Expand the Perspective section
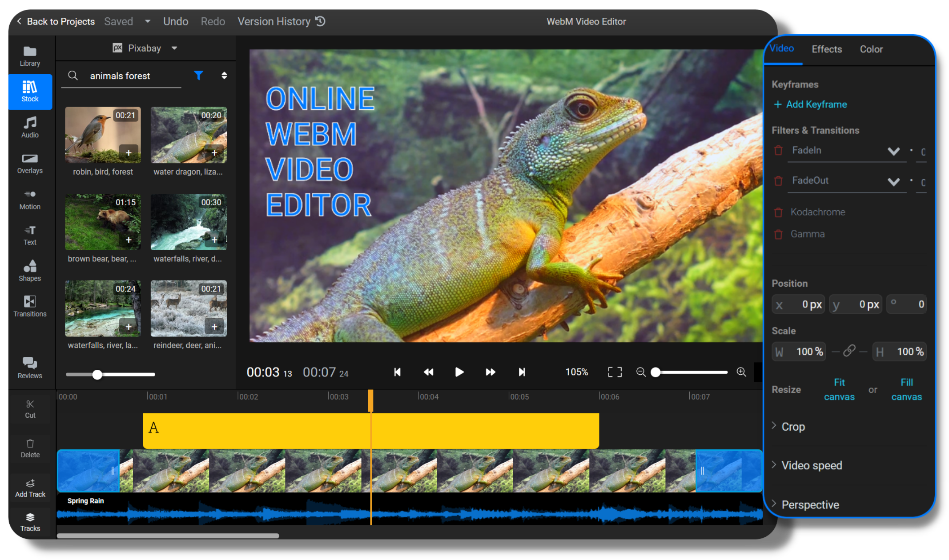 [x=810, y=504]
